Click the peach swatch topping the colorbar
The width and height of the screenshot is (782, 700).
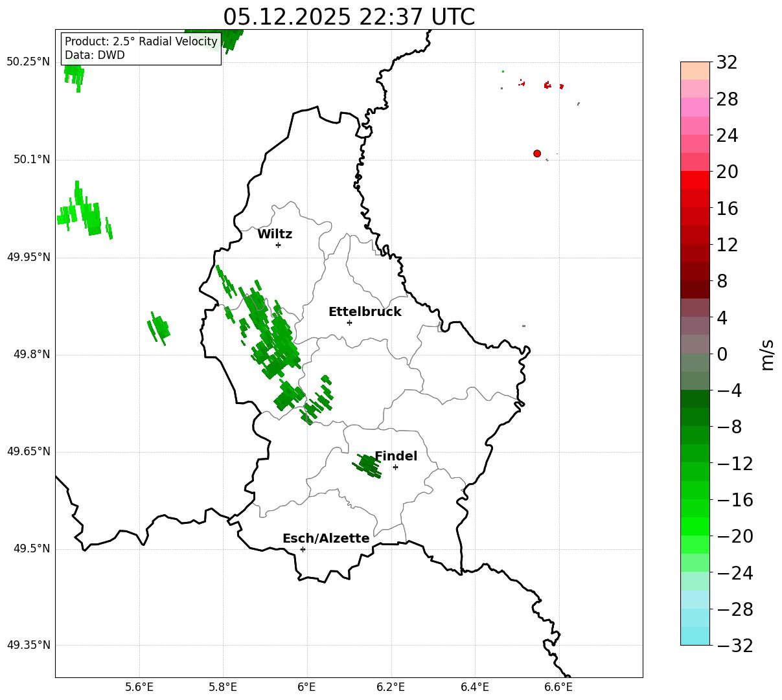coord(695,71)
